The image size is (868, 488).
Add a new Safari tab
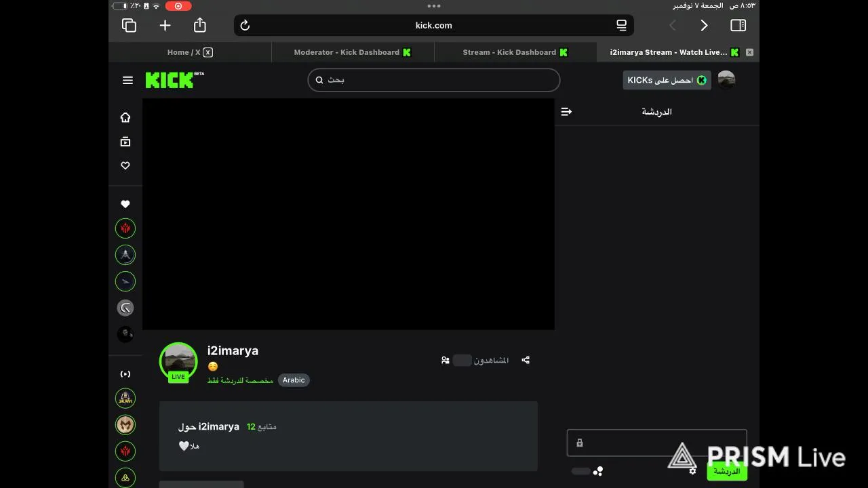coord(165,25)
